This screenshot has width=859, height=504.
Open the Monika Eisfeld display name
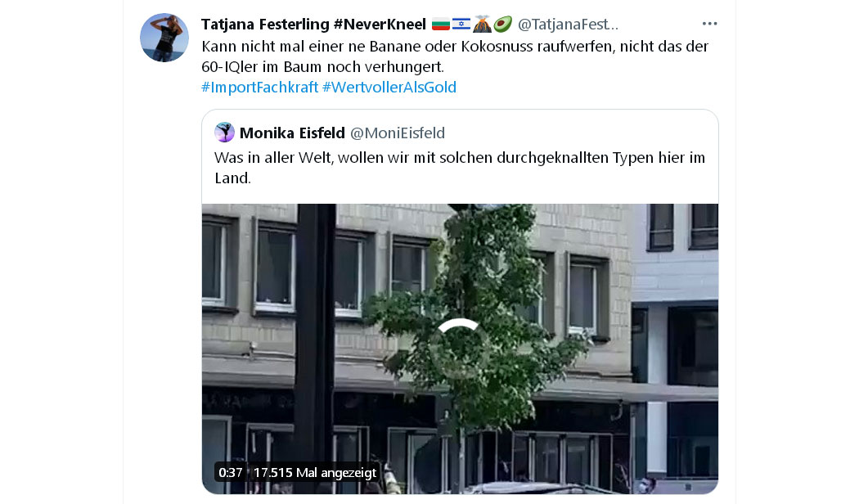coord(292,133)
